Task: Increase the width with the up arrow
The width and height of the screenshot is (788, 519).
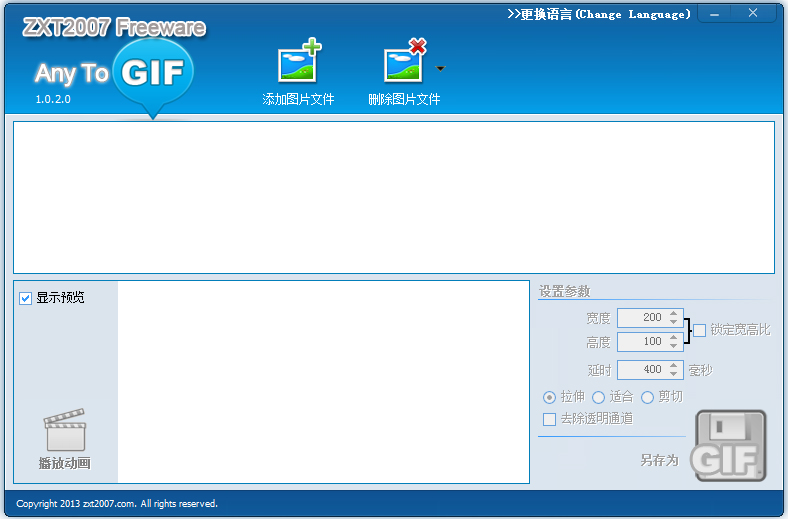Action: (x=674, y=314)
